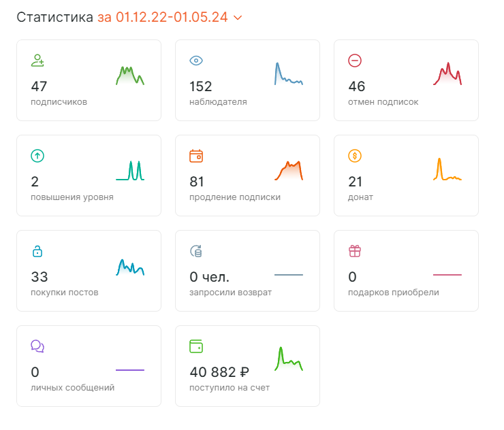Click the green wallet icon
Image resolution: width=504 pixels, height=430 pixels.
[x=196, y=346]
